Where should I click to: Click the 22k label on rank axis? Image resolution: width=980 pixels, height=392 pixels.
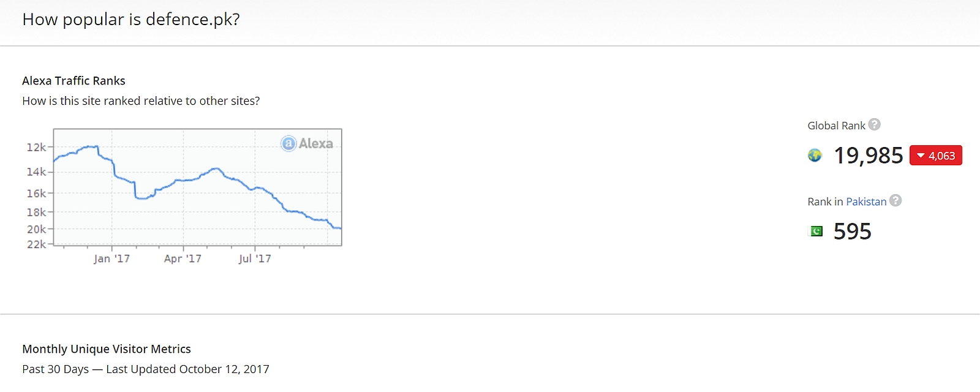pyautogui.click(x=36, y=244)
